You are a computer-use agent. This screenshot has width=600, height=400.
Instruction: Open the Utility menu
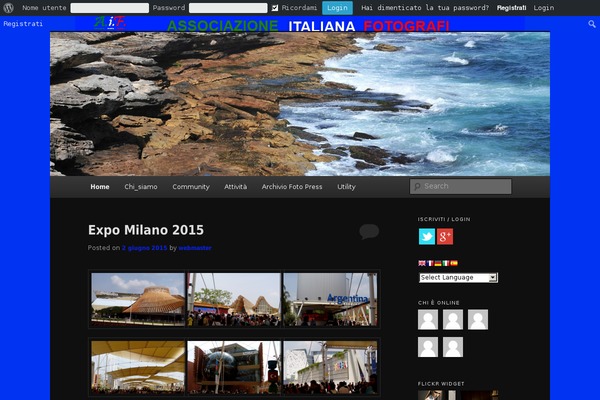[x=346, y=187]
